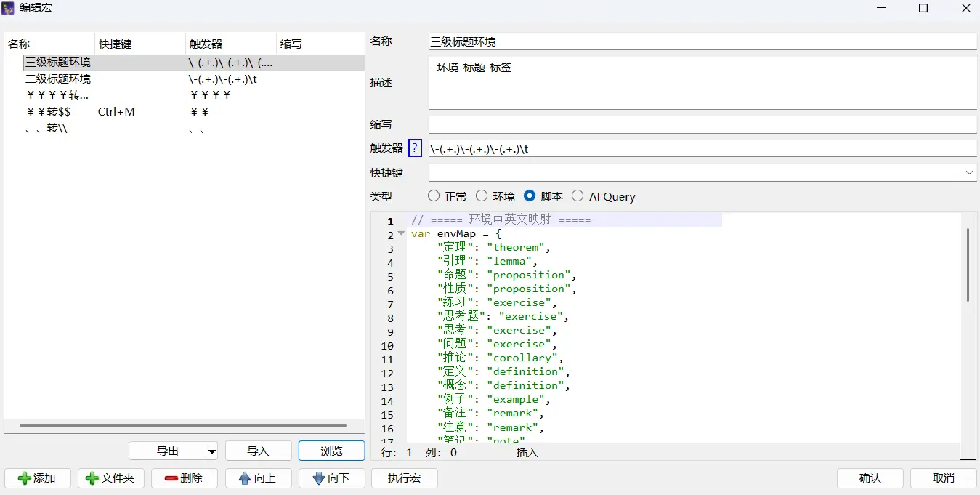
Task: Click the 文件夹 add-folder button
Action: (x=111, y=478)
